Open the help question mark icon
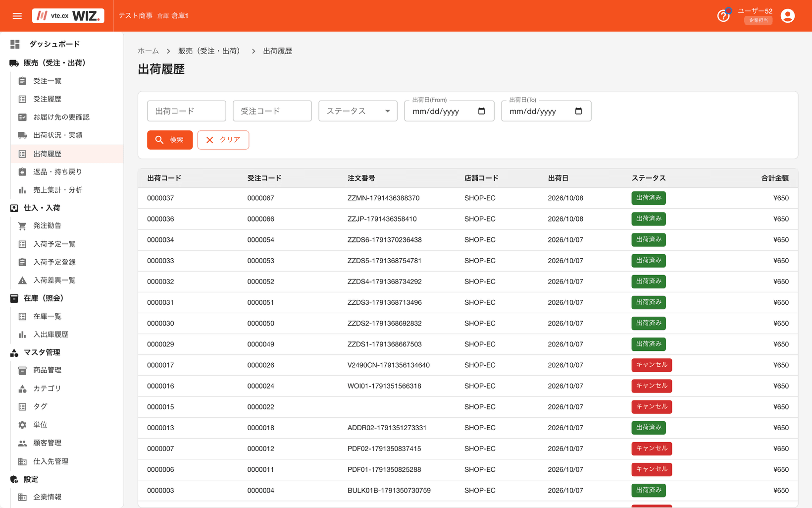812x508 pixels. [x=723, y=16]
